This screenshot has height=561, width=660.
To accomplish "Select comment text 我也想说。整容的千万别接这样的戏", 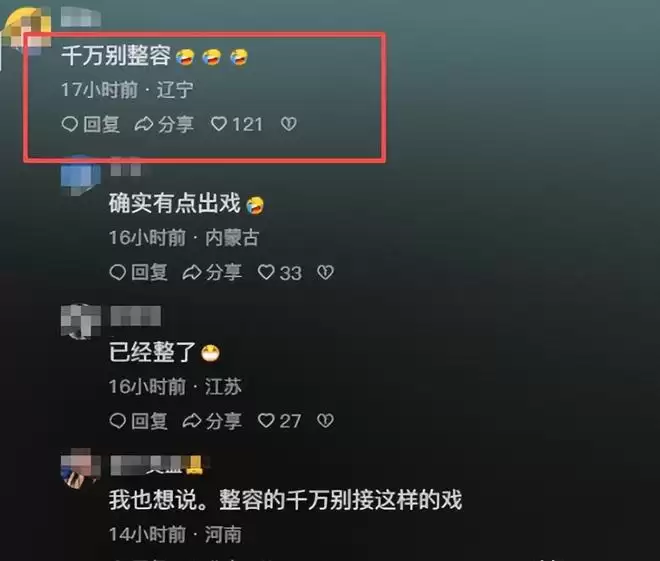I will click(285, 500).
